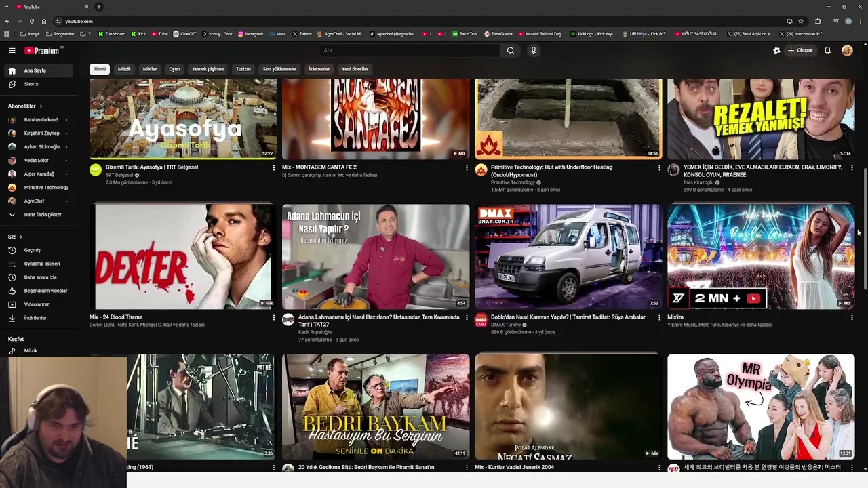Screen dimensions: 868x488
Task: Click Enis Kirazoğlu channel name
Action: [x=698, y=182]
